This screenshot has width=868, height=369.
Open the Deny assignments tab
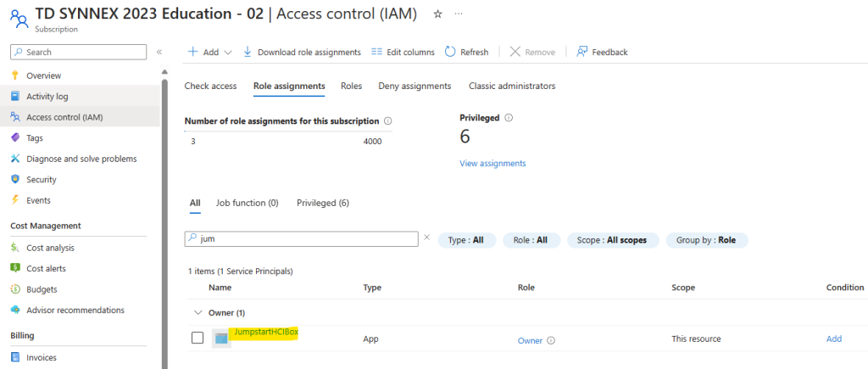(415, 86)
